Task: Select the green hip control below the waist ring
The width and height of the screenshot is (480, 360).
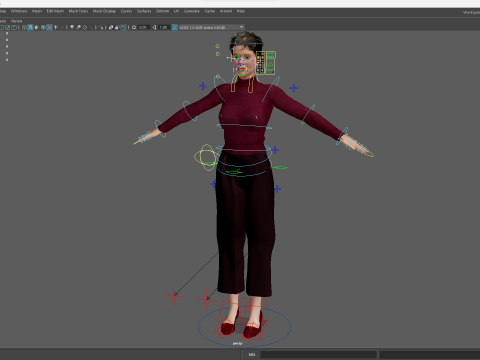Action: point(233,172)
